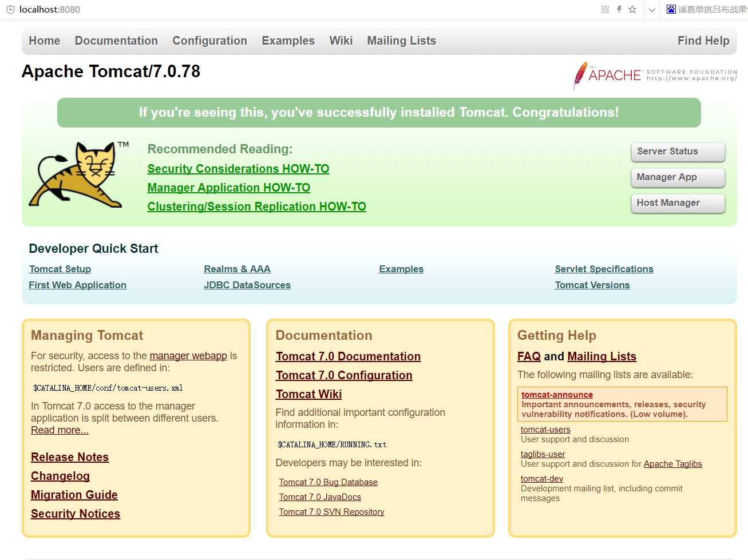Bookmark page with the star icon

(x=632, y=9)
